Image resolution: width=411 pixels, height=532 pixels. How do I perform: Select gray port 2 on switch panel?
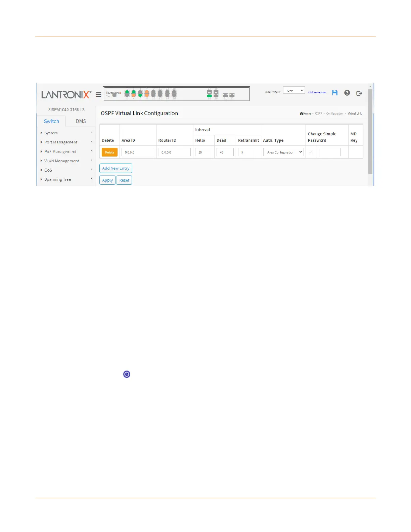click(127, 95)
